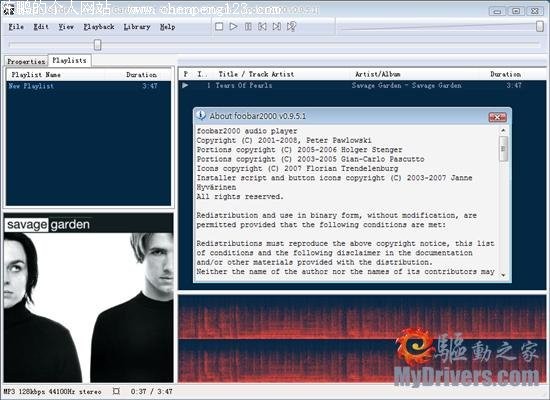The height and width of the screenshot is (400, 550).
Task: Click the spectrogram visualization panel
Action: tap(362, 339)
